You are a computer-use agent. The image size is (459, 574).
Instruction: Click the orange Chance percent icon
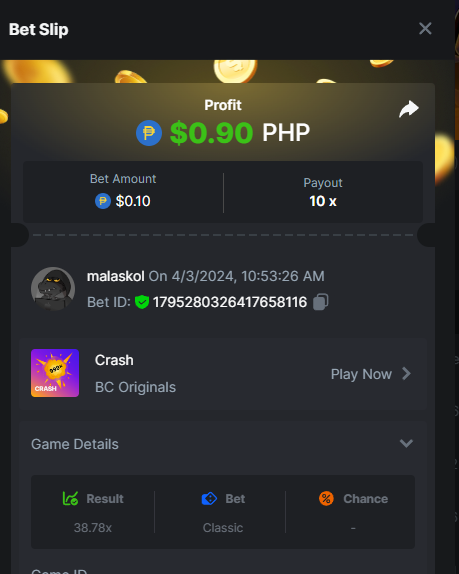(326, 498)
